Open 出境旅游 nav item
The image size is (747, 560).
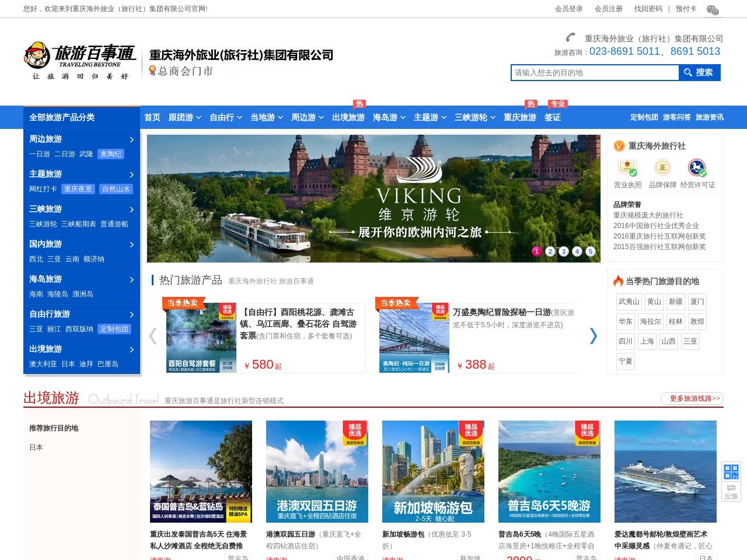[x=348, y=117]
